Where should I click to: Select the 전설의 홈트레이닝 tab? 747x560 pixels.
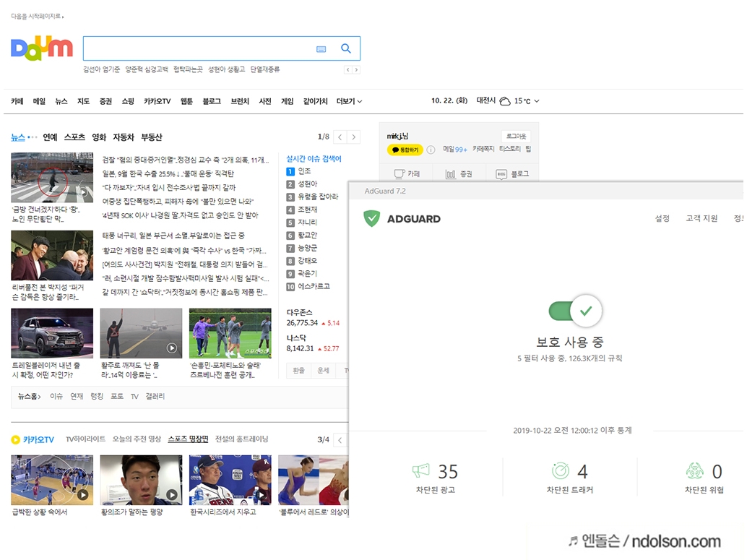pos(241,439)
